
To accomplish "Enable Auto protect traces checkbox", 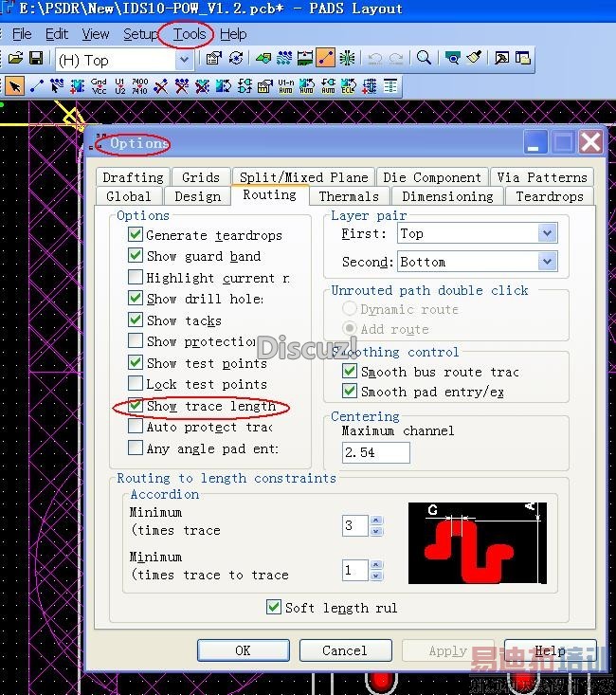I will click(136, 426).
